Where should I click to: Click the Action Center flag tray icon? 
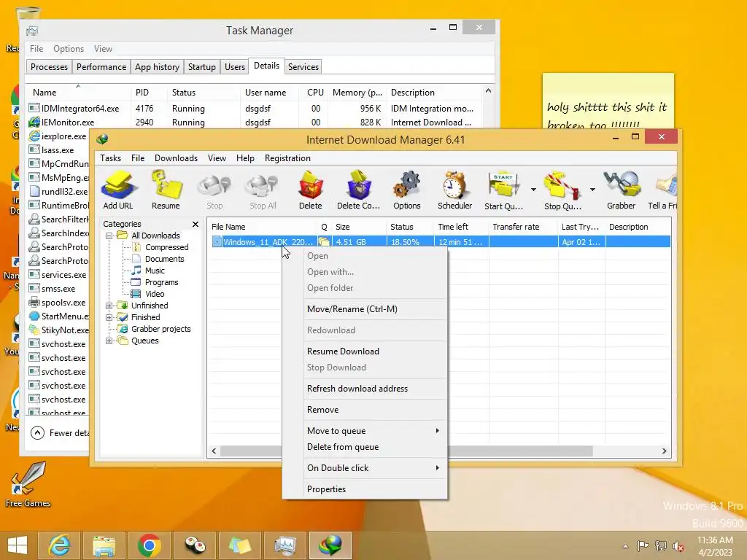coord(643,546)
